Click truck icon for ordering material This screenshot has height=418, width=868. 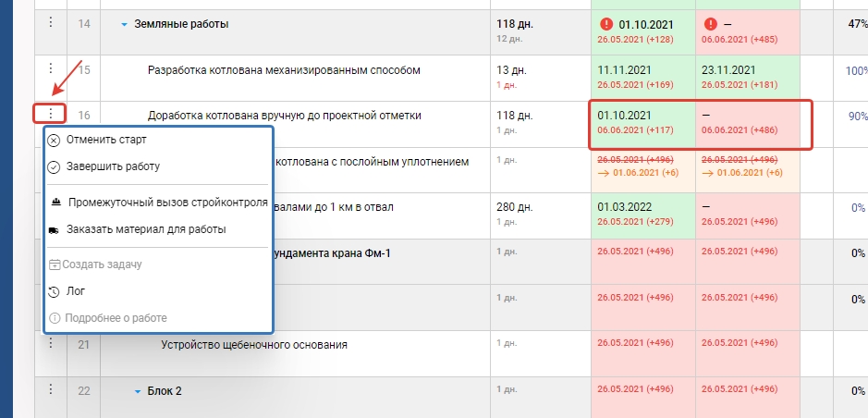coord(54,229)
